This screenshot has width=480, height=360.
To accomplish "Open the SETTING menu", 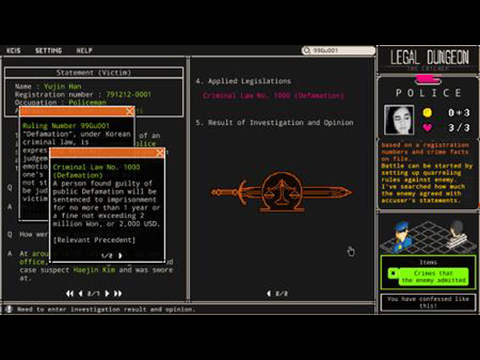I will 49,50.
